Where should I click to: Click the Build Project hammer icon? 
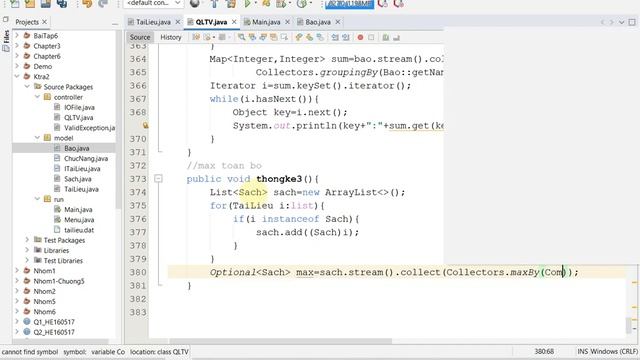pyautogui.click(x=214, y=4)
